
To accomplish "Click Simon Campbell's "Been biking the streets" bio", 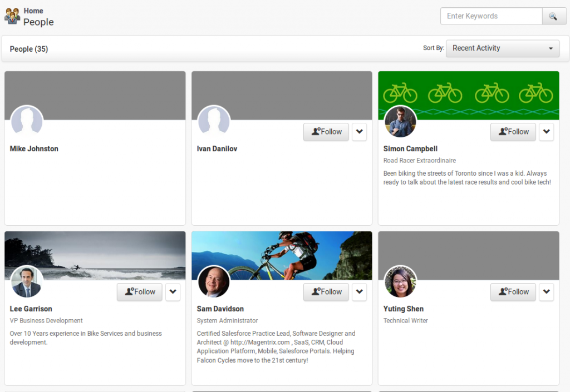I will click(467, 178).
